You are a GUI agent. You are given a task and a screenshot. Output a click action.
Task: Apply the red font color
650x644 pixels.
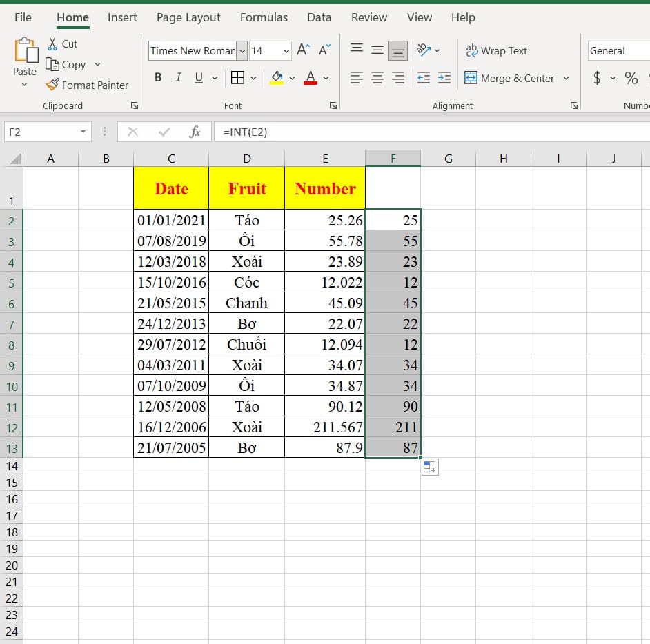coord(311,77)
